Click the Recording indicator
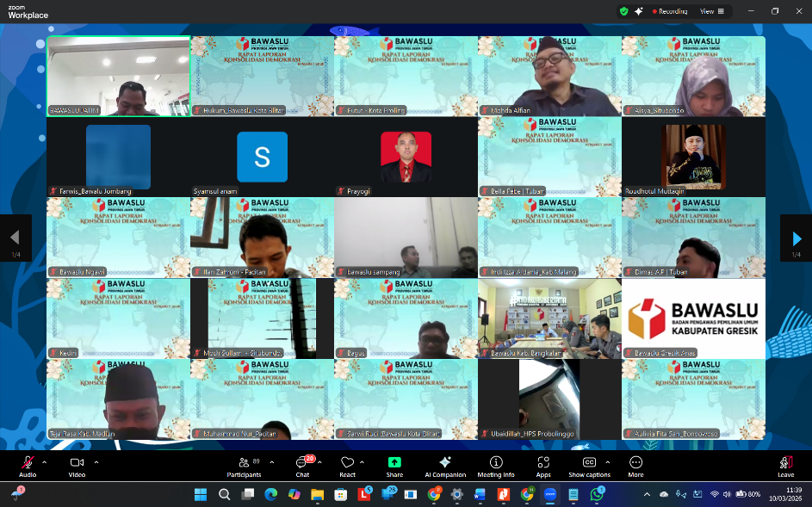 [x=670, y=11]
